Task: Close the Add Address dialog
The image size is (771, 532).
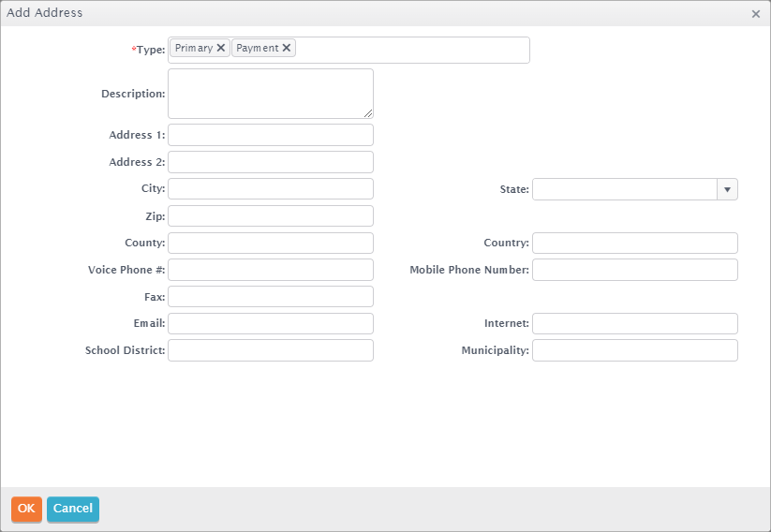Action: click(756, 14)
